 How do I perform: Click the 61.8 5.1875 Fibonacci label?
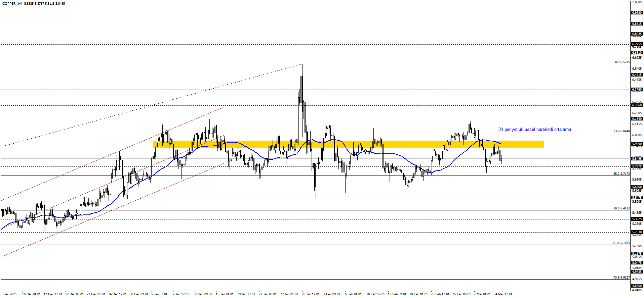[621, 243]
